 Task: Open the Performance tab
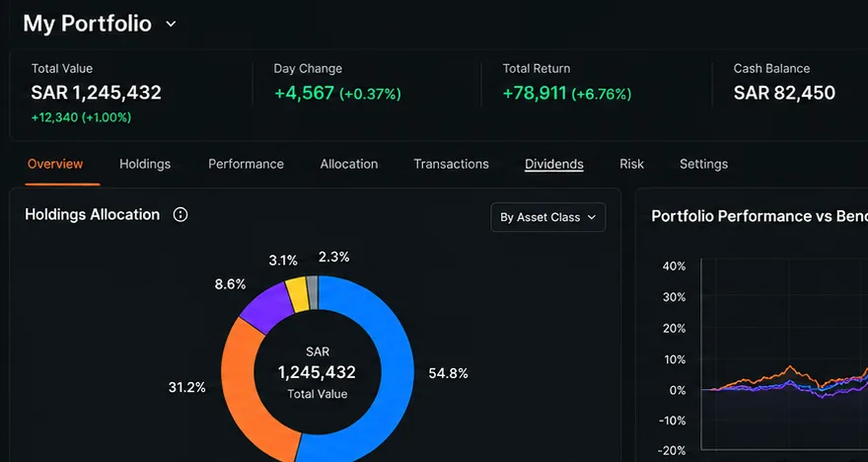(x=246, y=164)
